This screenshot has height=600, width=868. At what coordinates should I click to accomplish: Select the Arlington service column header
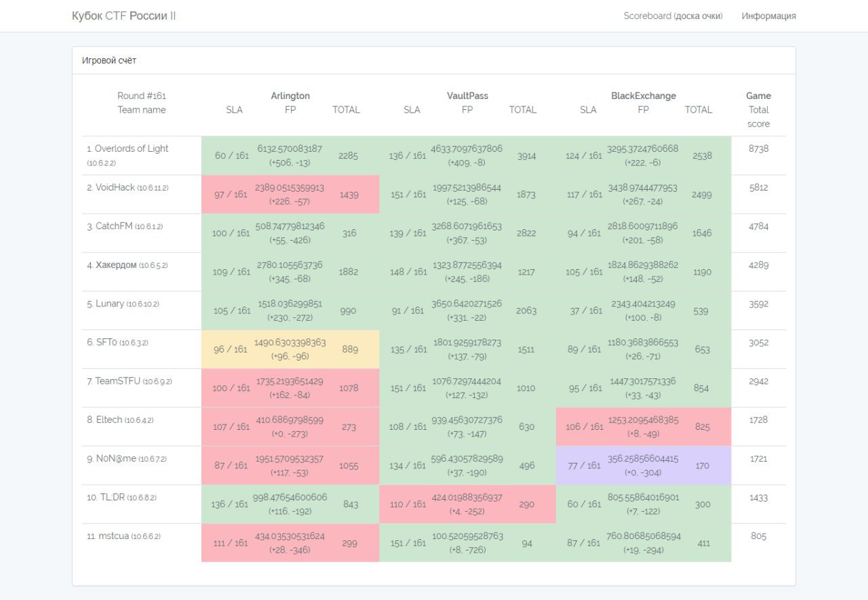[290, 96]
